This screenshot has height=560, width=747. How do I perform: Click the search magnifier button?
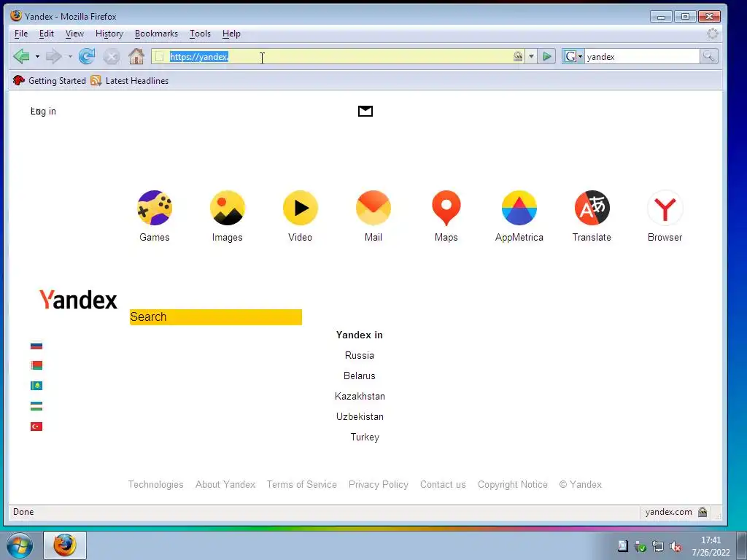coord(709,57)
